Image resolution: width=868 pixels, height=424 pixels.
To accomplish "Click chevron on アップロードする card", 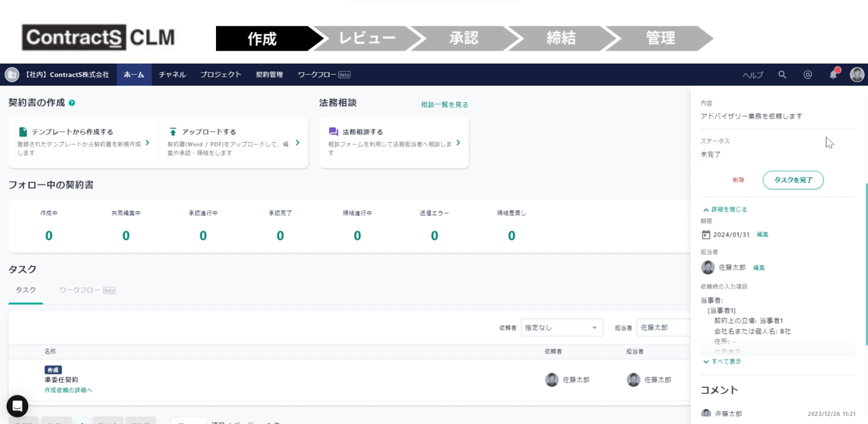I will (298, 143).
